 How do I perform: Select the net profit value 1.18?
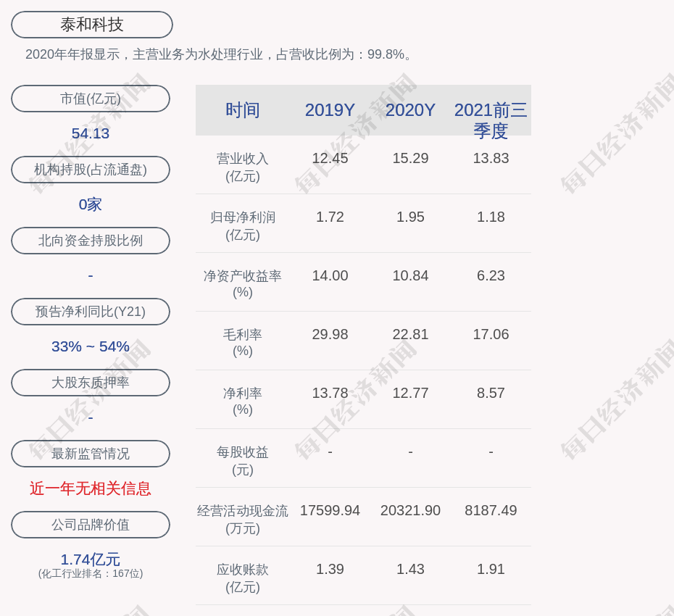(491, 217)
